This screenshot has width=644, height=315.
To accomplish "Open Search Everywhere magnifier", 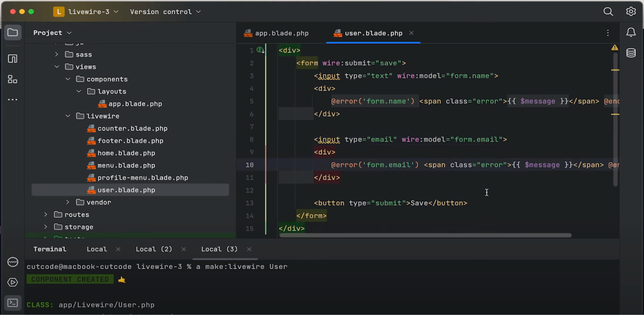I will 608,12.
